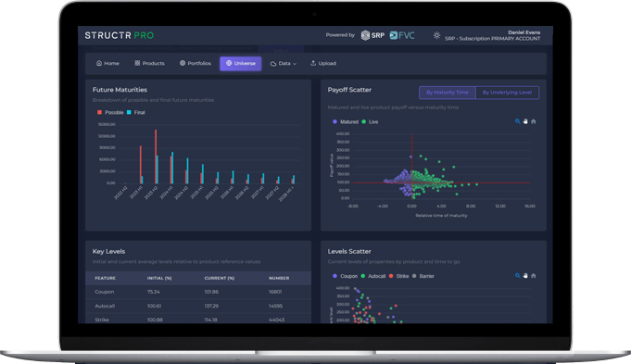Image resolution: width=631 pixels, height=364 pixels.
Task: Click the STRUCTR PRO logo
Action: [x=120, y=35]
